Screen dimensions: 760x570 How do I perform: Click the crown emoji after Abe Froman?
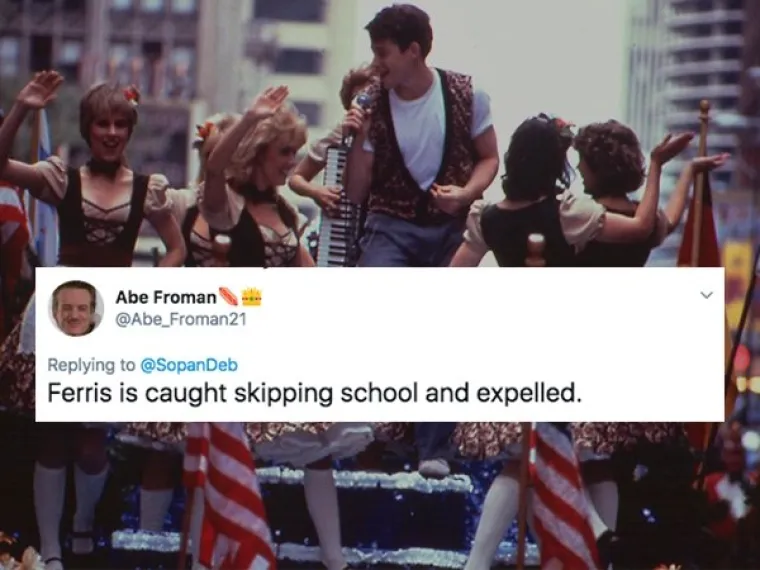(252, 297)
